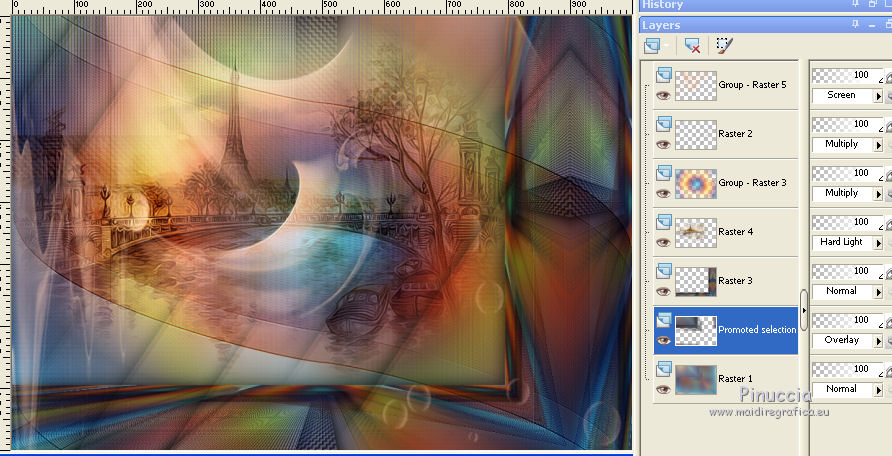892x456 pixels.
Task: Hide the Raster 3 layer
Action: 663,291
